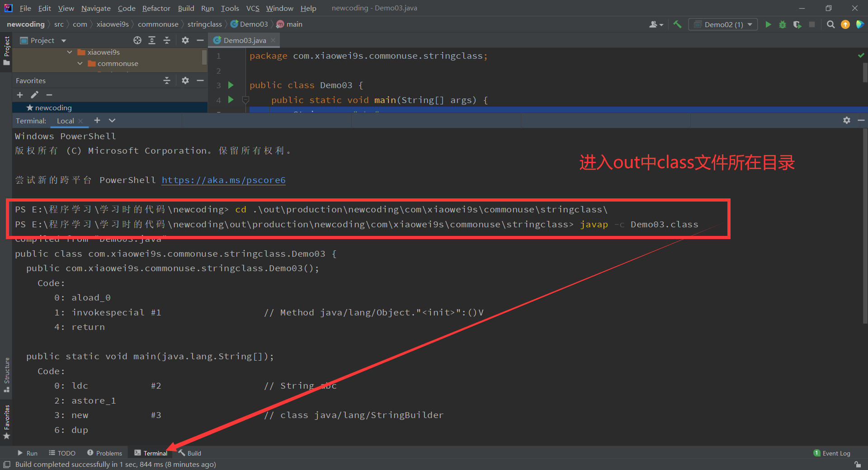Click Demo03 class breadcrumb
The image size is (868, 470).
tap(249, 24)
